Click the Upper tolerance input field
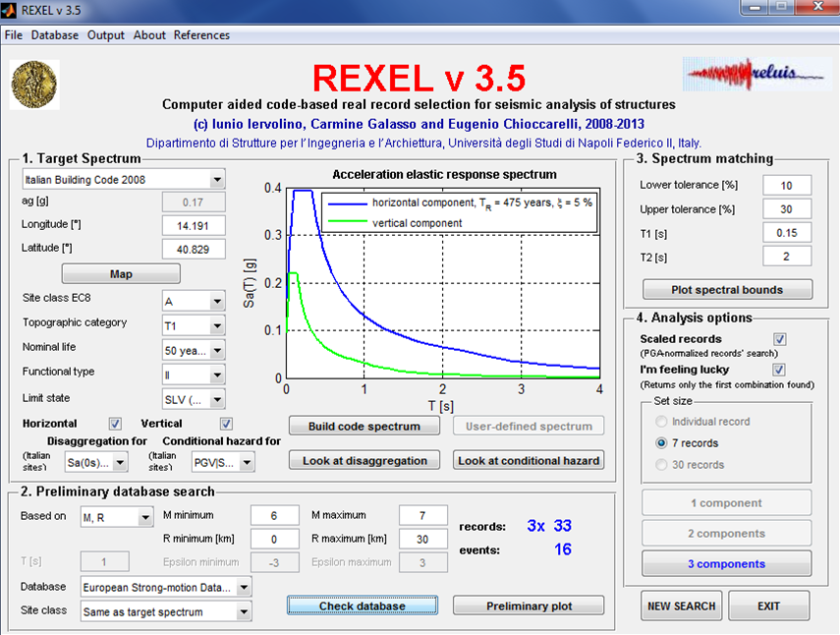This screenshot has width=840, height=635. point(786,209)
